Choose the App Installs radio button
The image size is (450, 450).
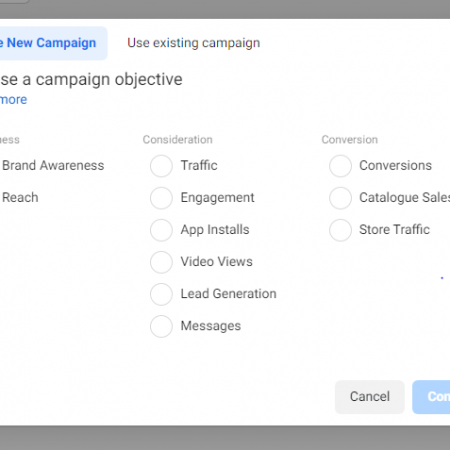pyautogui.click(x=161, y=230)
